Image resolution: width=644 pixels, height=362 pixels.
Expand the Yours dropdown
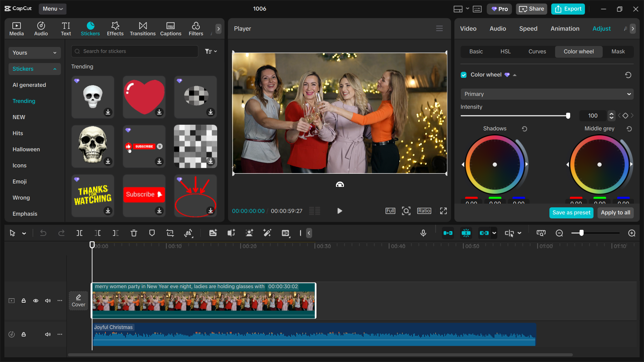tap(34, 53)
